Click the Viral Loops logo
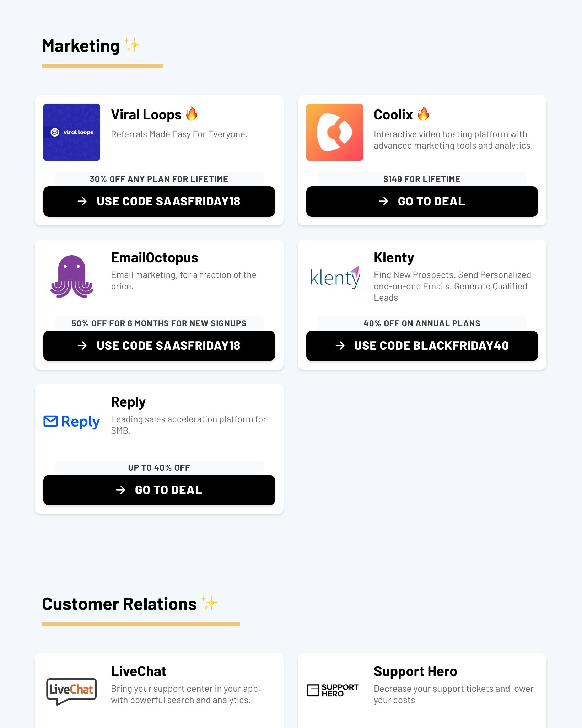This screenshot has width=582, height=728. point(71,132)
